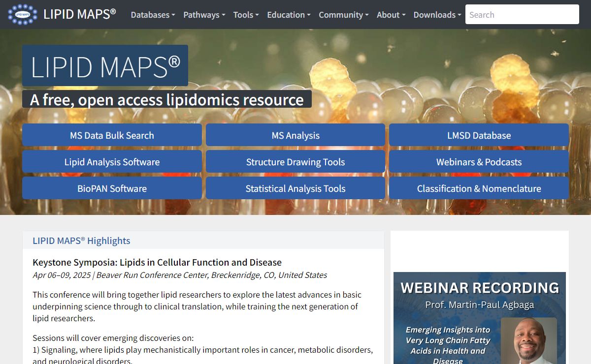Screen dimensions: 591x364
Task: Click 'A free, open access lipidomics resource' tagline
Action: (167, 99)
